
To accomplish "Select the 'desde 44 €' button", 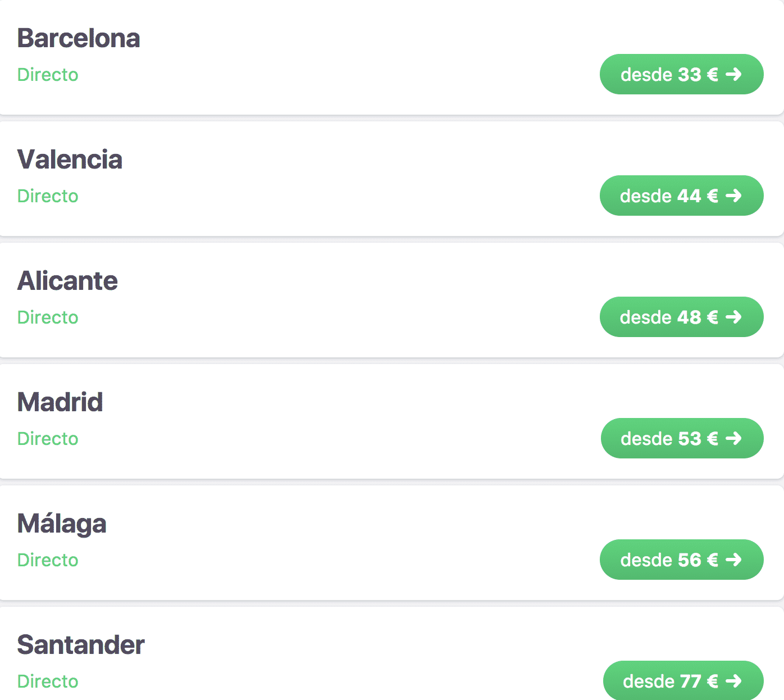I will pos(682,196).
